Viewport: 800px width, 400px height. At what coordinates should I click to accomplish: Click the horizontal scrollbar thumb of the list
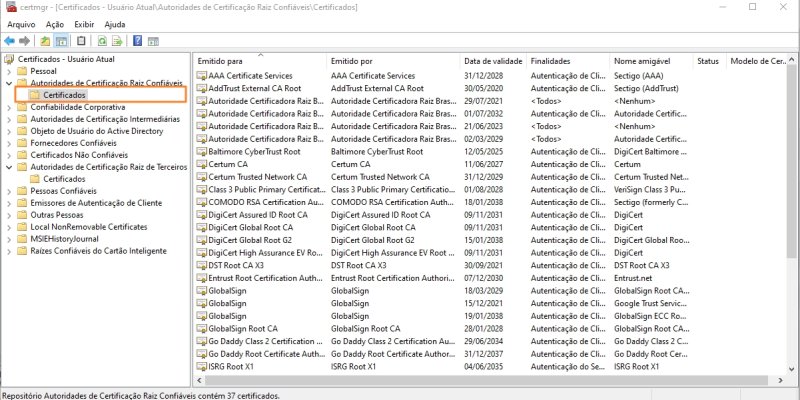pos(487,380)
